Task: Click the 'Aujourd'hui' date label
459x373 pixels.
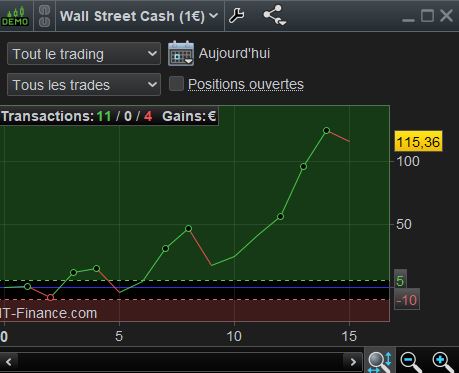Action: tap(234, 53)
